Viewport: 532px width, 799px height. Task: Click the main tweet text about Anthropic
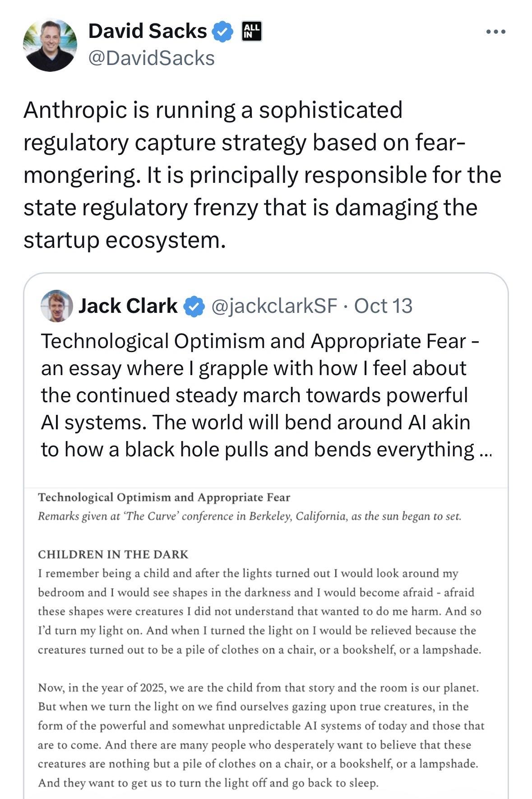tap(262, 175)
